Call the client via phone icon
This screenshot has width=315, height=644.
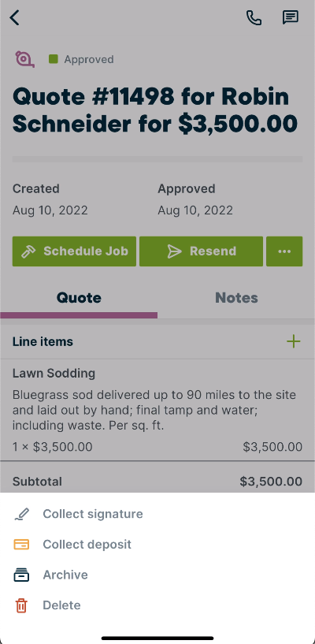click(x=254, y=17)
